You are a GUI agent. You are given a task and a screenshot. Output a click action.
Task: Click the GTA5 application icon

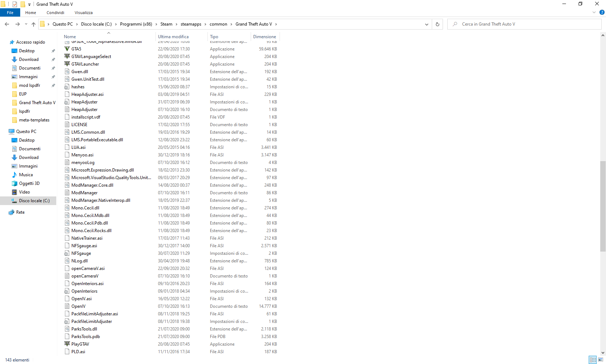(67, 49)
